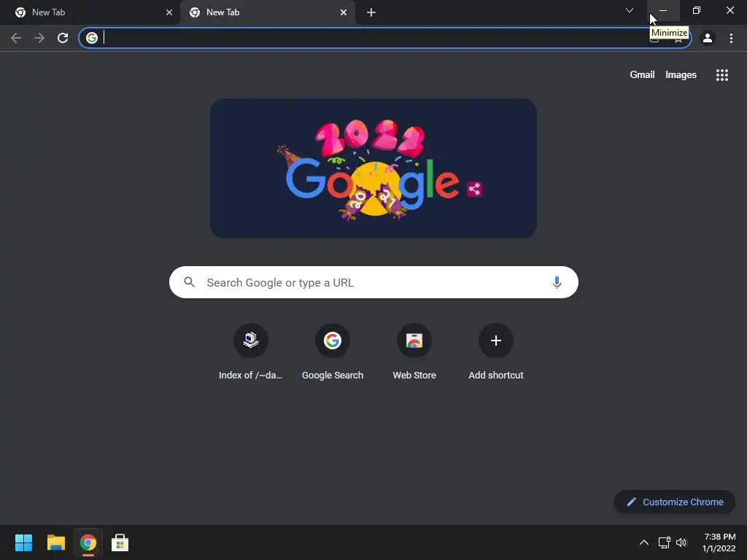Click the Customize Chrome button
This screenshot has width=747, height=560.
point(675,502)
